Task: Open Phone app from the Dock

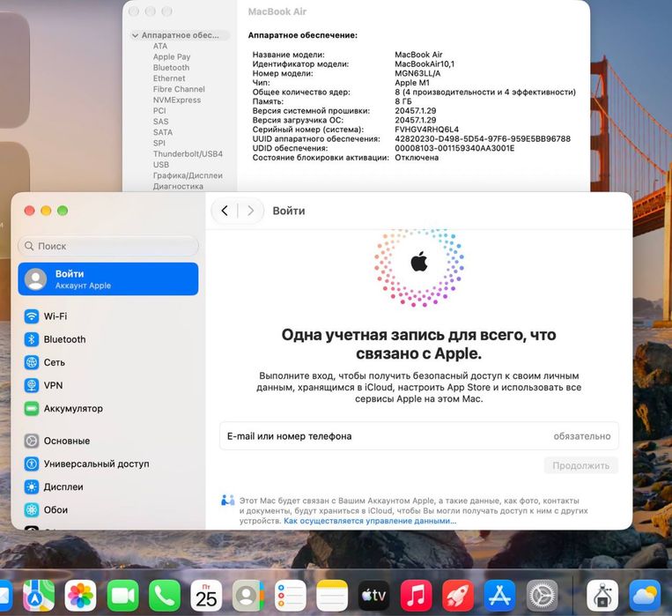Action: pos(165,596)
